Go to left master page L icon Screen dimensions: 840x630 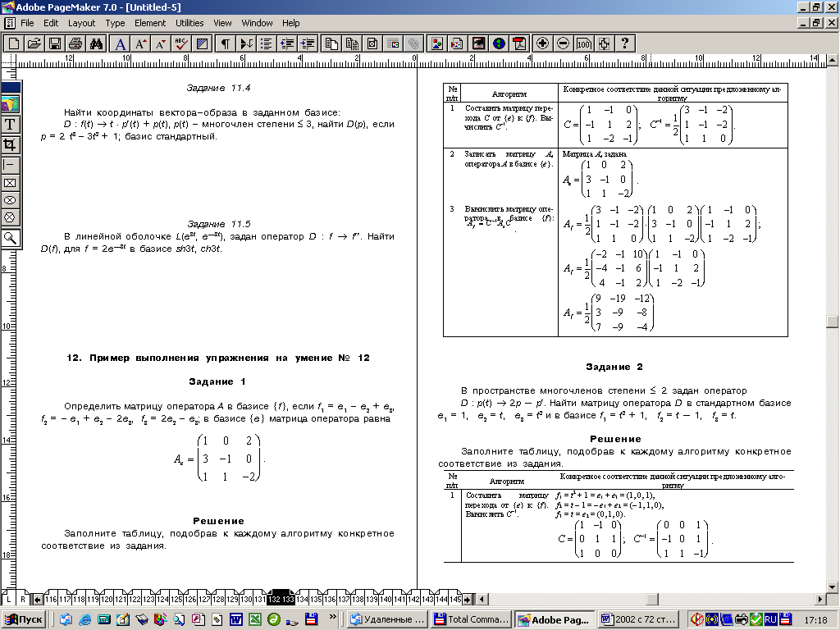point(8,599)
